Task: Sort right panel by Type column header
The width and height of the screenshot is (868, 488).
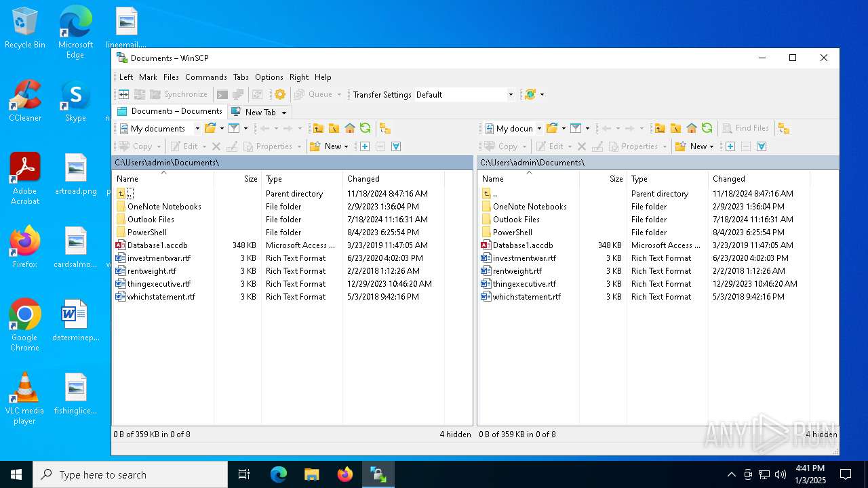Action: pyautogui.click(x=667, y=179)
